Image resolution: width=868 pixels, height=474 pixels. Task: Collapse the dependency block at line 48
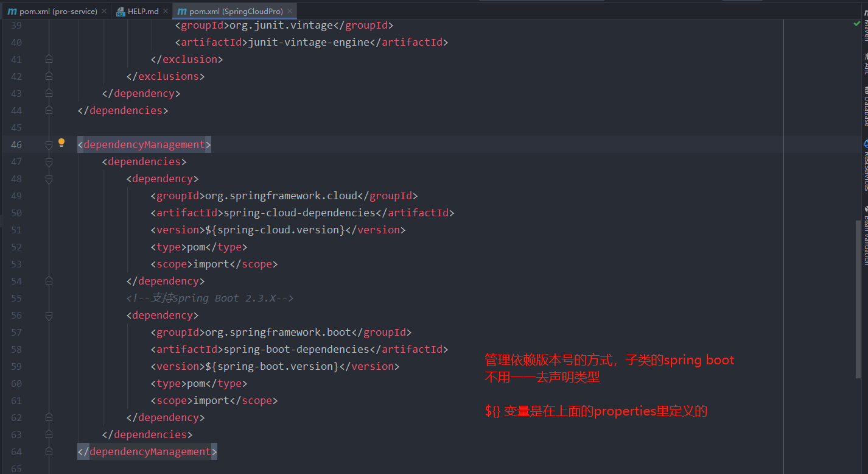49,179
